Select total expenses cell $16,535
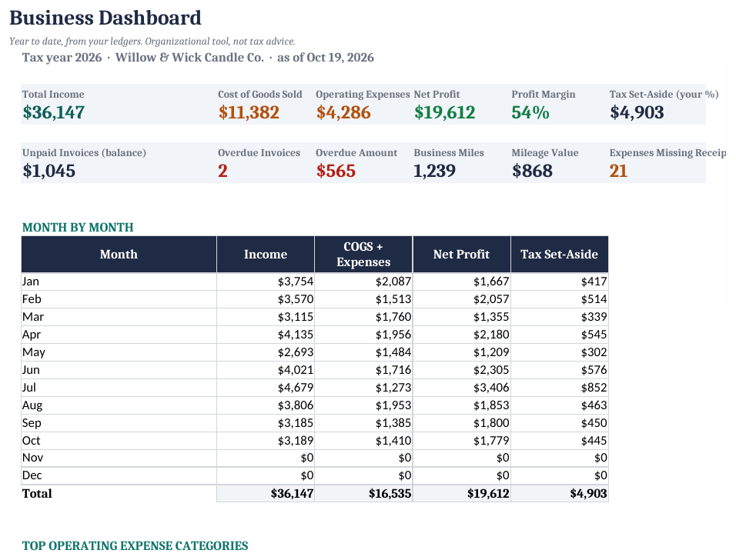736x560 pixels. [x=363, y=493]
